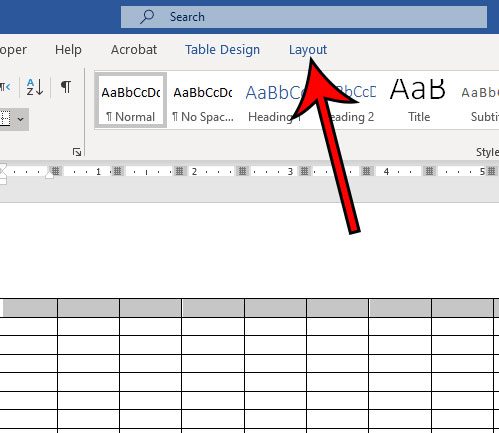This screenshot has width=499, height=433.
Task: Click the Sort A-Z icon
Action: [35, 87]
